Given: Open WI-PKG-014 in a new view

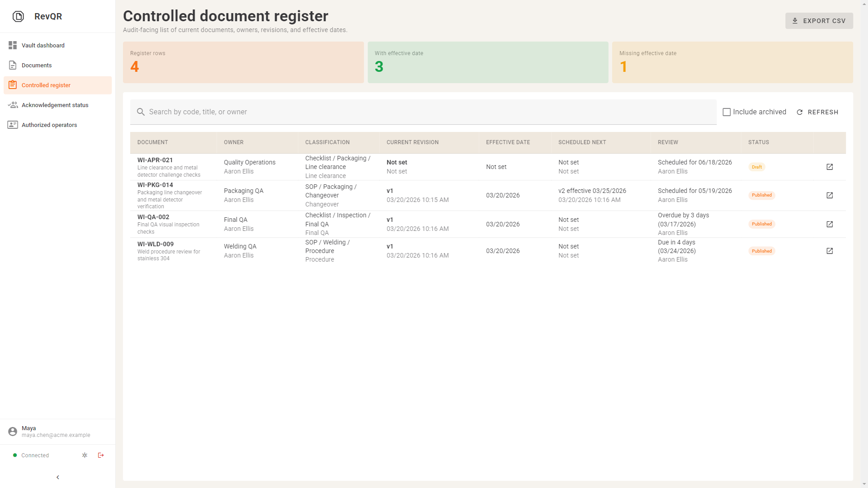Looking at the screenshot, I should pyautogui.click(x=830, y=195).
